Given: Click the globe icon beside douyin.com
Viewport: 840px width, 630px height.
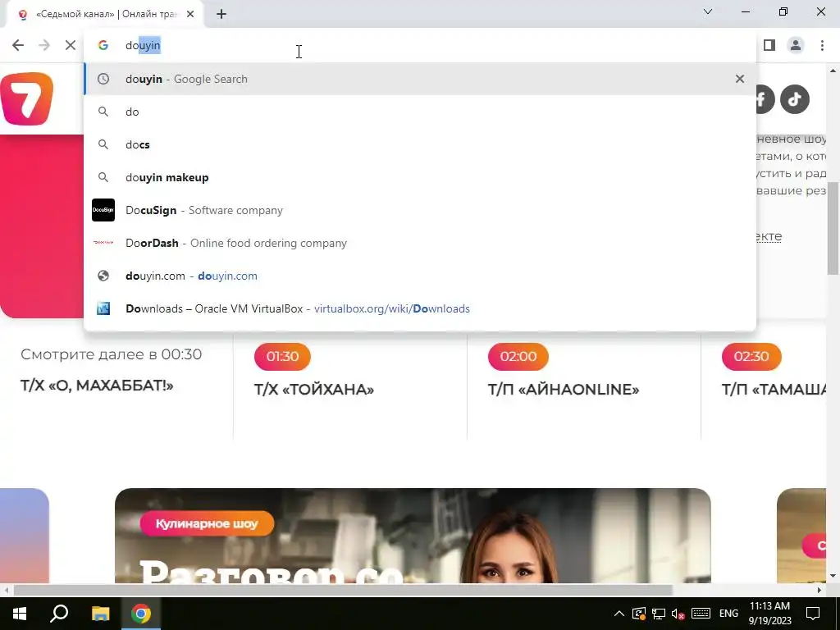Looking at the screenshot, I should click(x=103, y=276).
